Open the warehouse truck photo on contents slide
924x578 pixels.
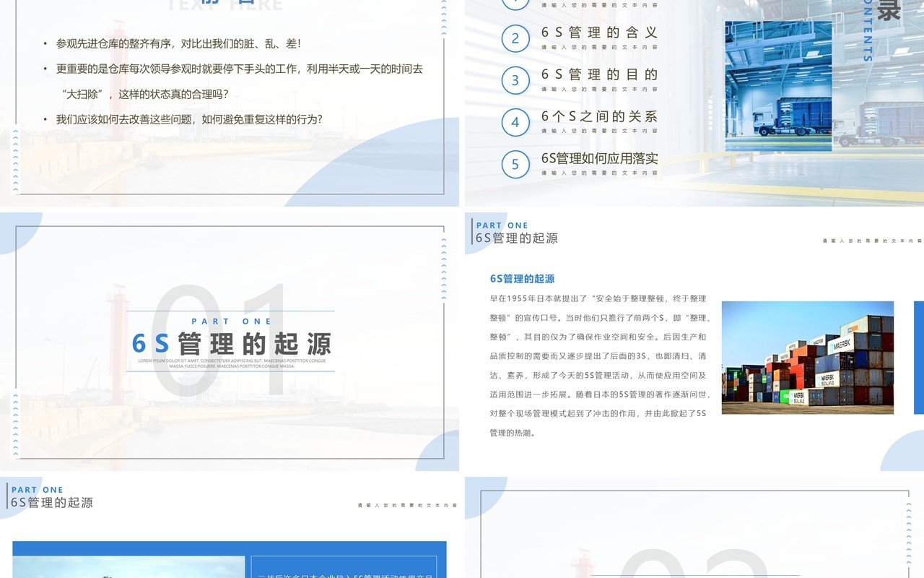pos(778,85)
